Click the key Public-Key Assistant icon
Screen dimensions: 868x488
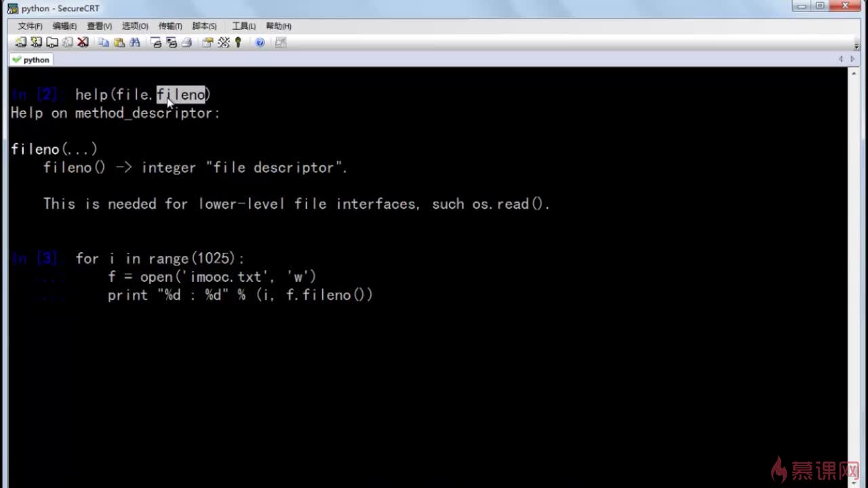[x=238, y=42]
